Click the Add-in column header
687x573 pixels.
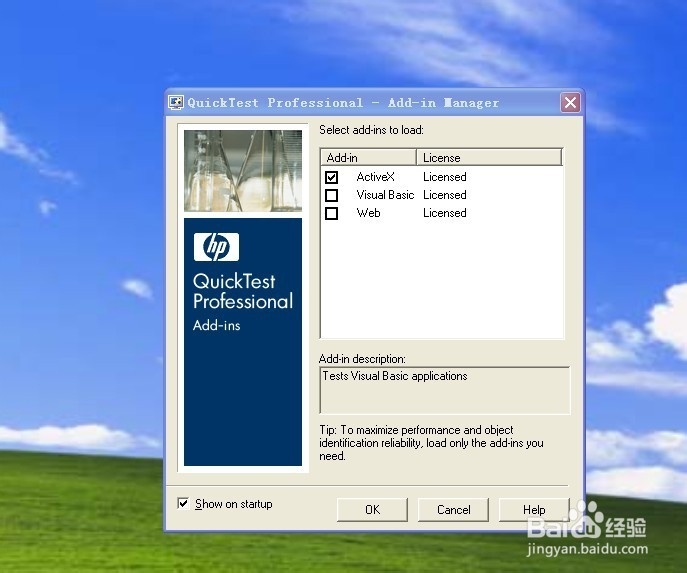click(368, 157)
